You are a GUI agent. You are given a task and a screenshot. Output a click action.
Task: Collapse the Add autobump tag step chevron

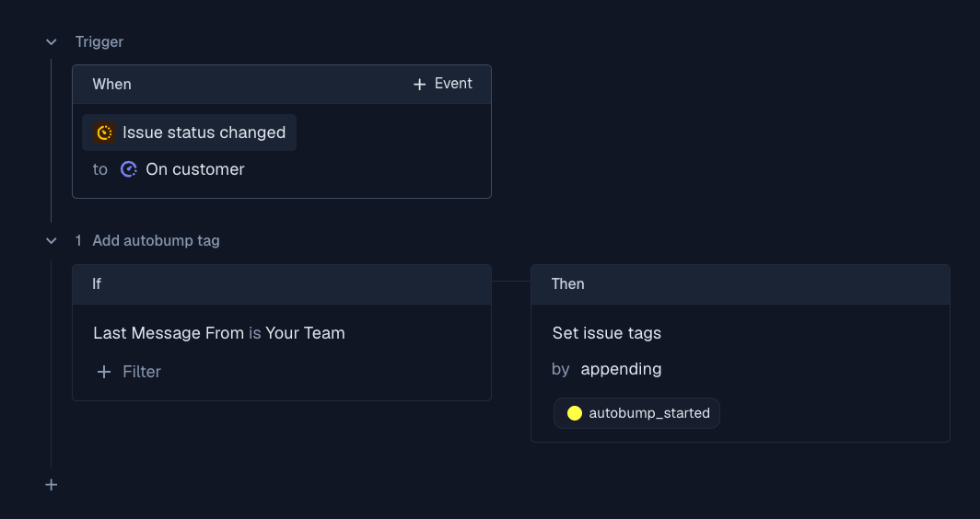(52, 240)
